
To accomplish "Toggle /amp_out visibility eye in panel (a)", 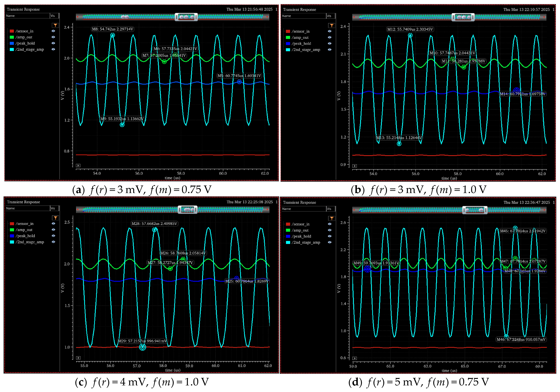I will pos(53,37).
